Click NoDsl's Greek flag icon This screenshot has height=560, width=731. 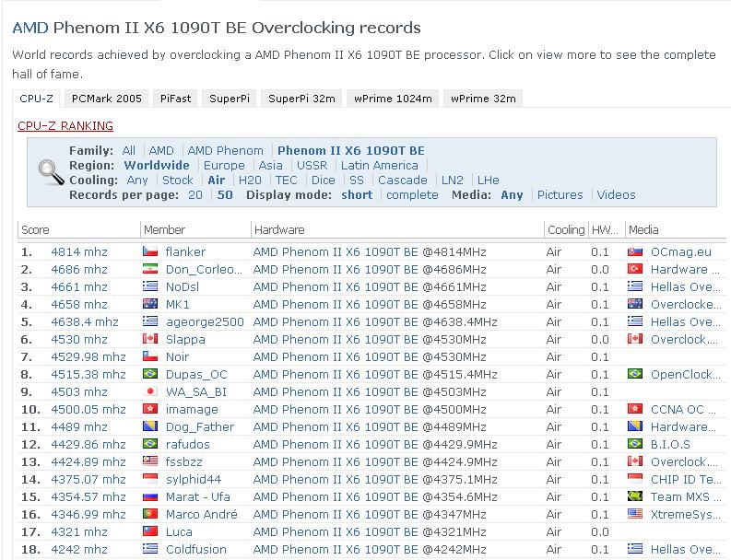[x=150, y=286]
